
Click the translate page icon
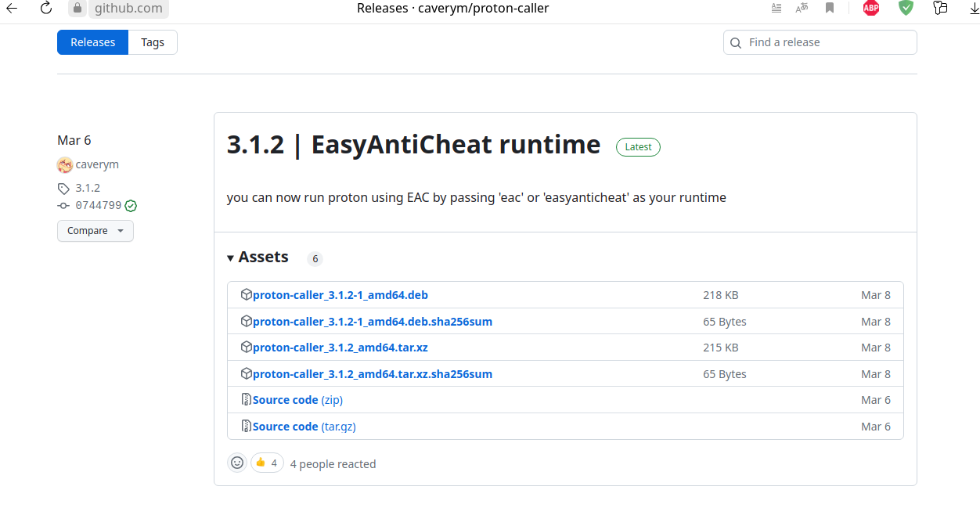click(802, 9)
